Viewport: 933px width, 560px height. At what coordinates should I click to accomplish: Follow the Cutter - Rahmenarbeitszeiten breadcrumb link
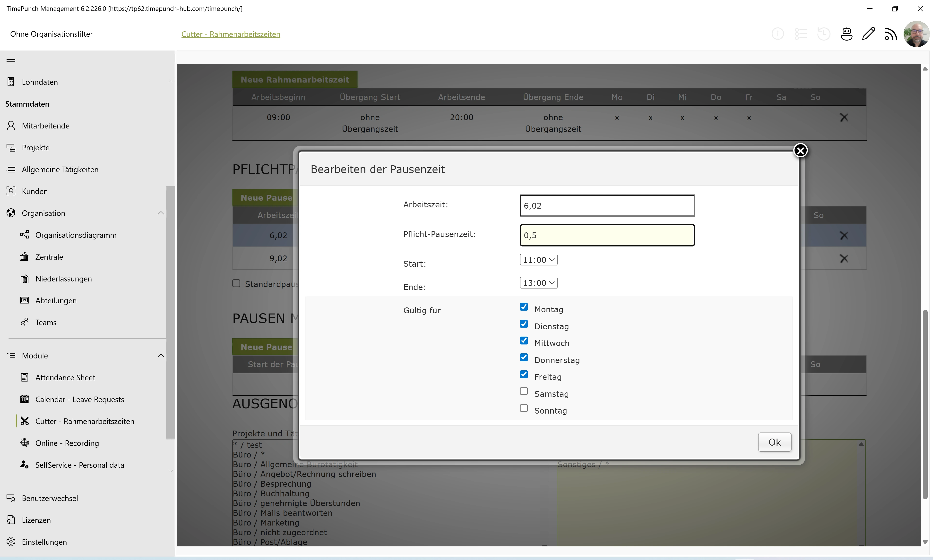click(x=231, y=34)
